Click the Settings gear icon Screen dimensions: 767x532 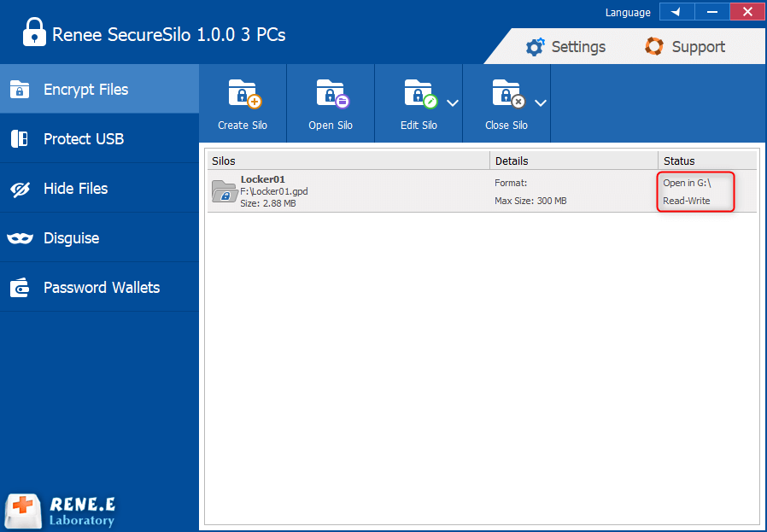tap(535, 47)
